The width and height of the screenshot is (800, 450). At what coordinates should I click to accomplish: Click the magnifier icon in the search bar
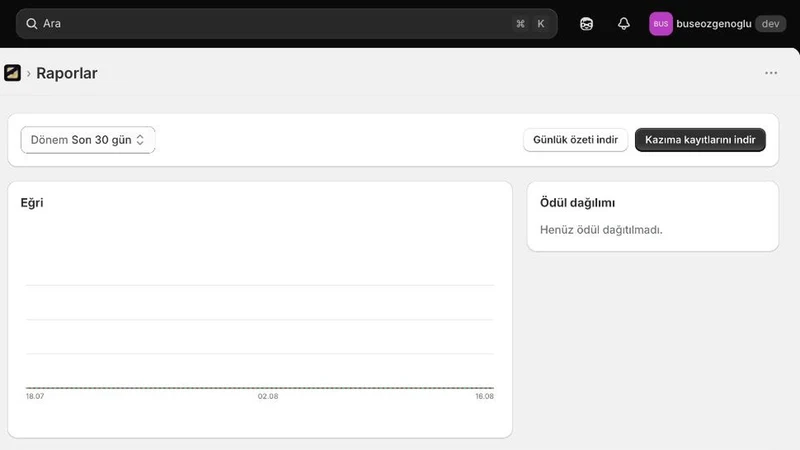[32, 23]
